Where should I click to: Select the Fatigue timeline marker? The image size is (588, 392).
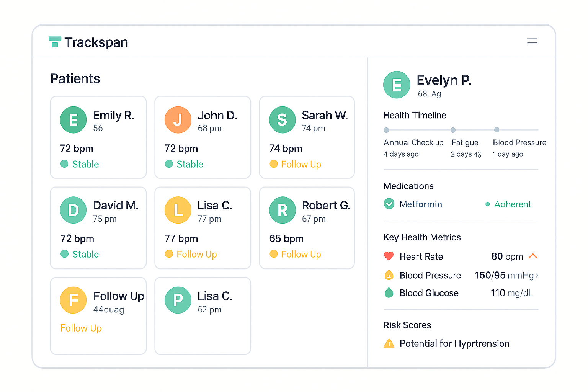point(453,130)
